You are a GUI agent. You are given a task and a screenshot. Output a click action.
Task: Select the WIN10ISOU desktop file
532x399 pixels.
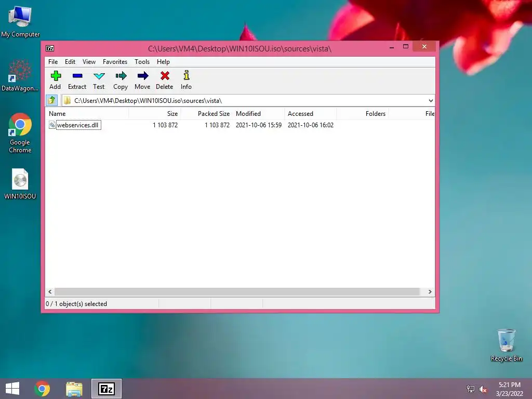(x=20, y=184)
